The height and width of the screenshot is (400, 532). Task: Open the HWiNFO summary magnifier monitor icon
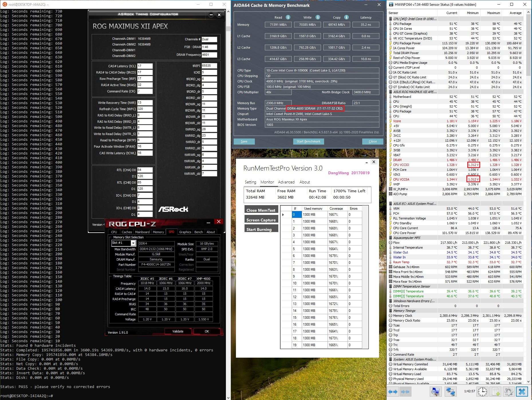coord(436,391)
